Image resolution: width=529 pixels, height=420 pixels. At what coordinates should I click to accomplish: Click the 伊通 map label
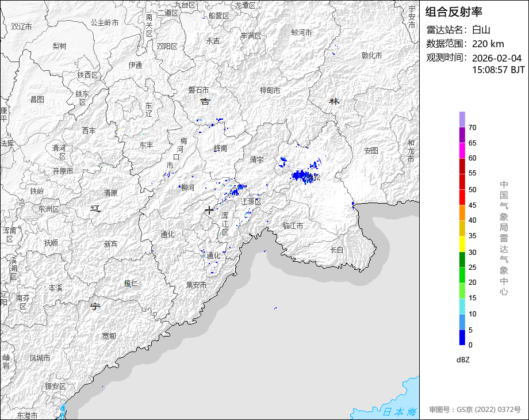click(135, 65)
